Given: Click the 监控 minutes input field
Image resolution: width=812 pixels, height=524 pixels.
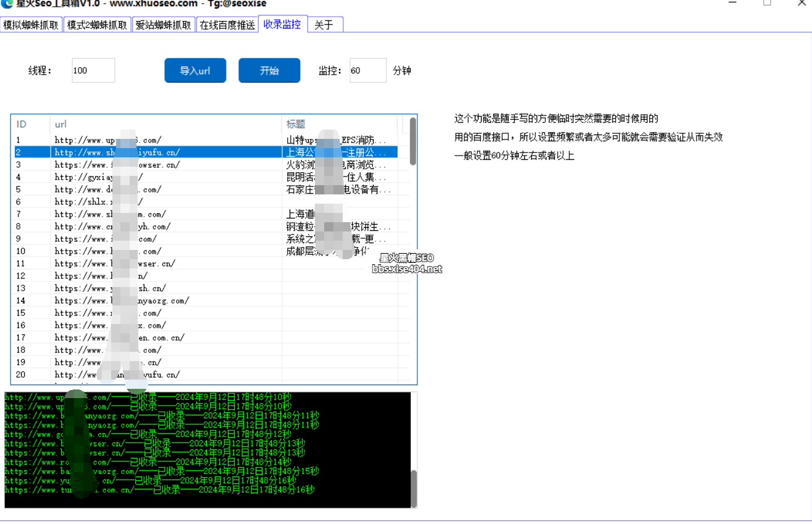Looking at the screenshot, I should 368,70.
